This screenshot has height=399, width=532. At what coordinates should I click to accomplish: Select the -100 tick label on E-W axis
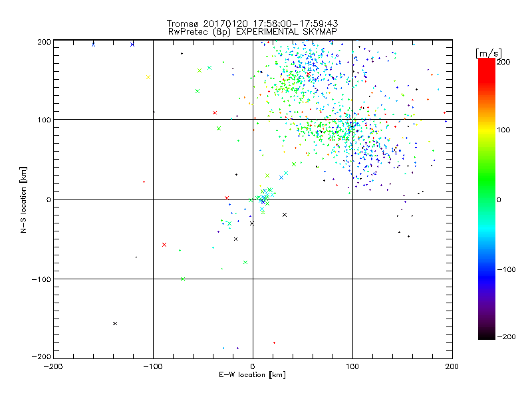pos(153,366)
